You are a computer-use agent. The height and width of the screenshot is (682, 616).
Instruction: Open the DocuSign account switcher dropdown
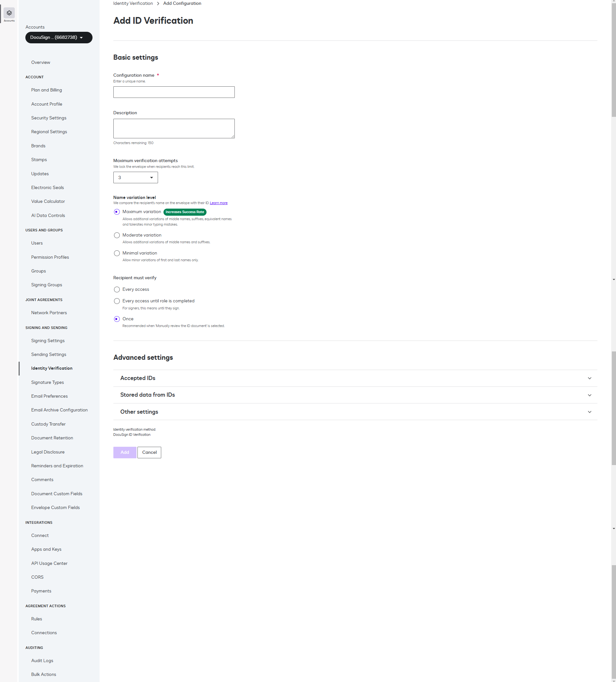pyautogui.click(x=58, y=38)
